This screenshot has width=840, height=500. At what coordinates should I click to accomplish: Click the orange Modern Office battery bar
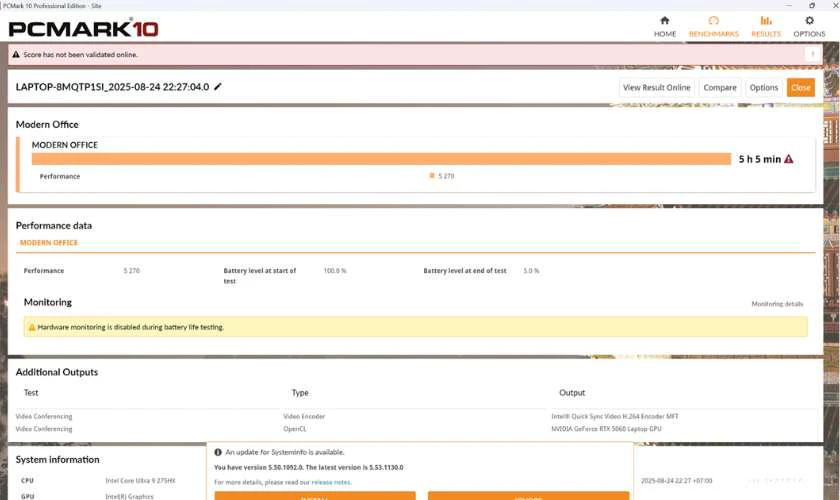coord(381,159)
